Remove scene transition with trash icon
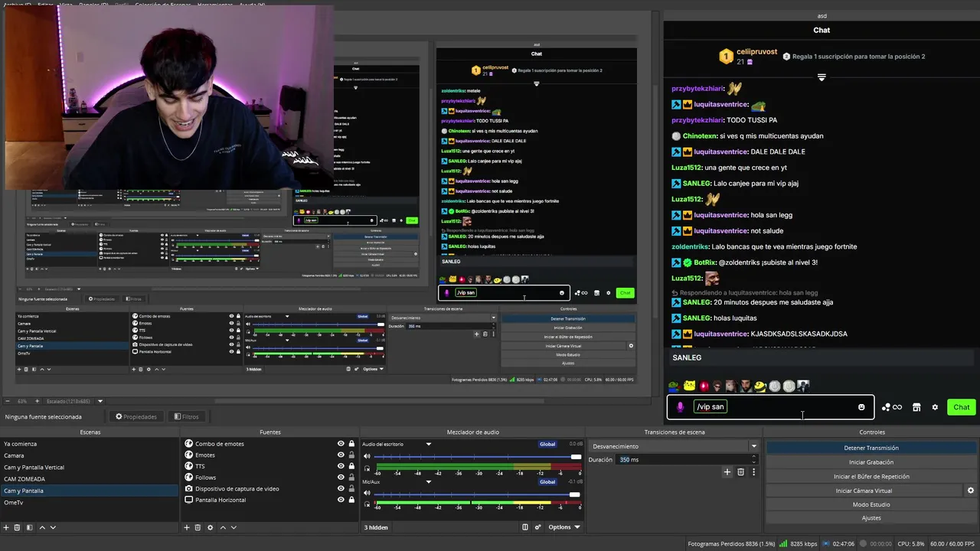The image size is (980, 551). coord(740,472)
